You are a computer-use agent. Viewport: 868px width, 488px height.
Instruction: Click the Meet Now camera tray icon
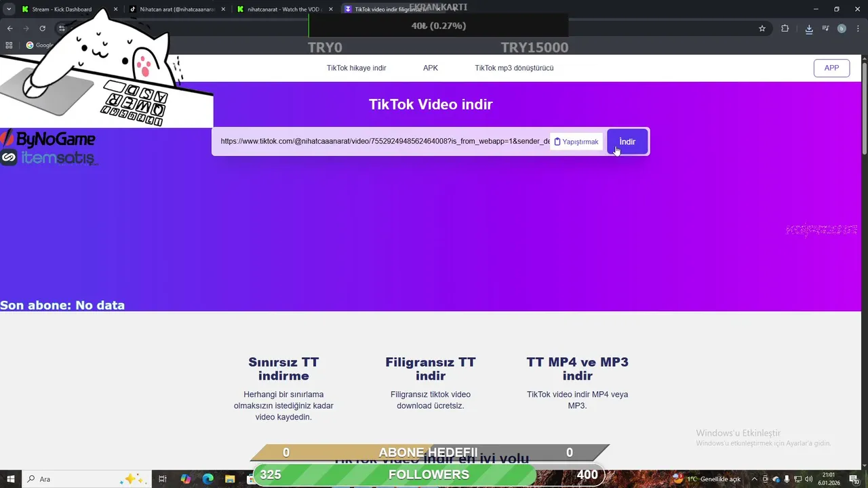pyautogui.click(x=766, y=479)
